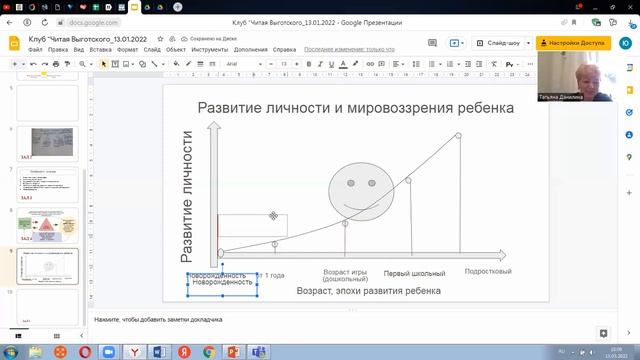Click the Redo arrow in toolbar
The width and height of the screenshot is (640, 360).
coord(44,64)
